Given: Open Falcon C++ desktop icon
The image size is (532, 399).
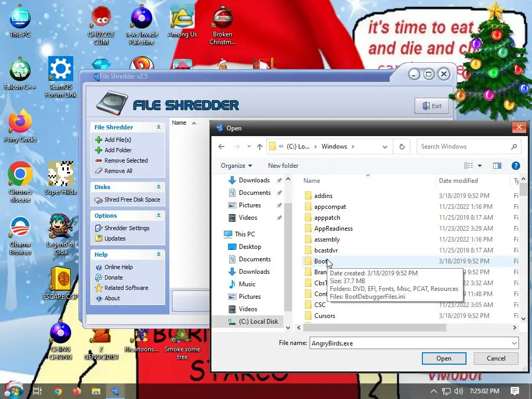Looking at the screenshot, I should 20,73.
